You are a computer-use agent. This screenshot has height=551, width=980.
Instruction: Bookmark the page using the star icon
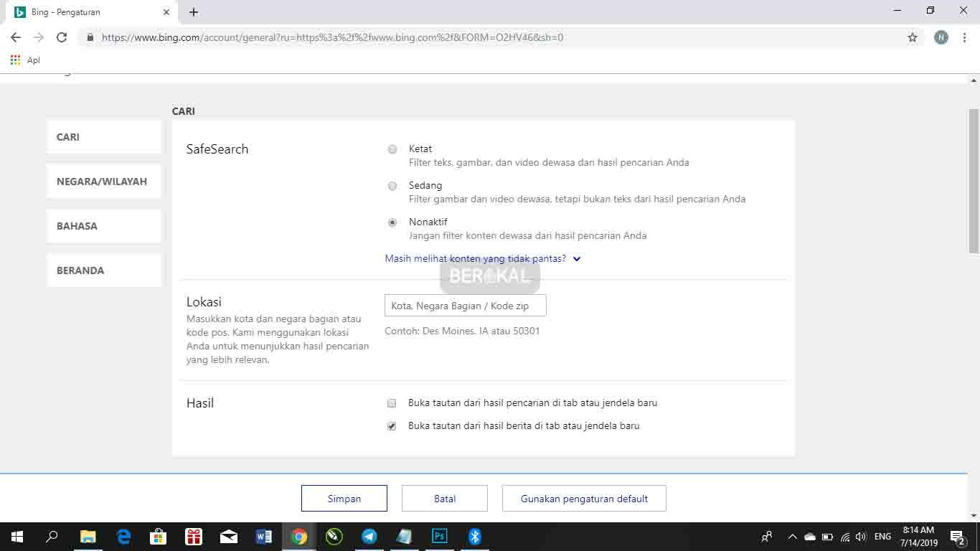click(x=913, y=37)
